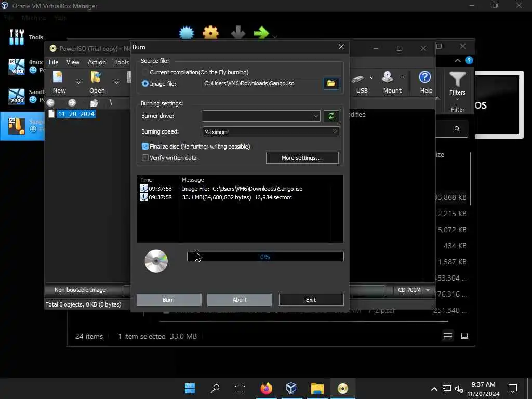Image resolution: width=532 pixels, height=399 pixels.
Task: Click the Exit button
Action: [x=311, y=300]
